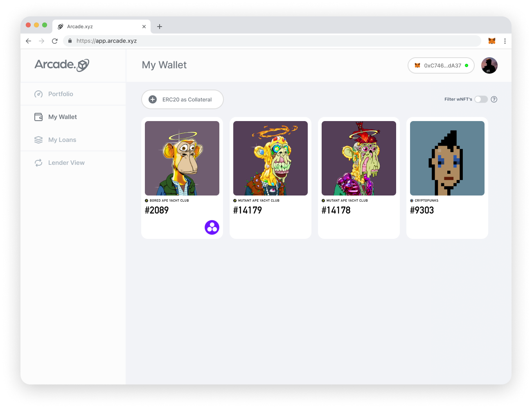This screenshot has width=532, height=409.
Task: Click the #2089 token number
Action: click(157, 210)
